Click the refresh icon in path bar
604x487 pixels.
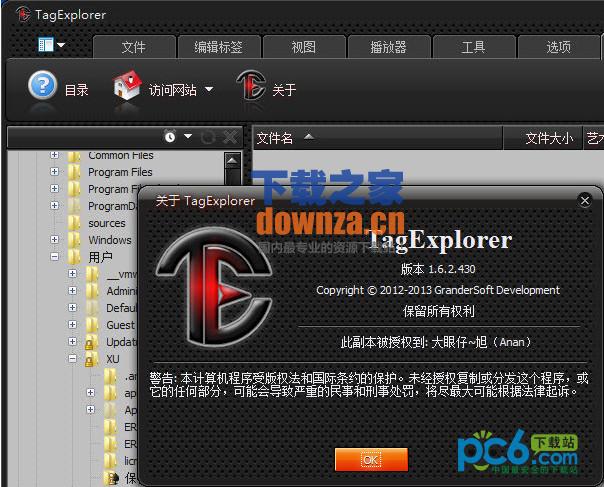(x=208, y=137)
